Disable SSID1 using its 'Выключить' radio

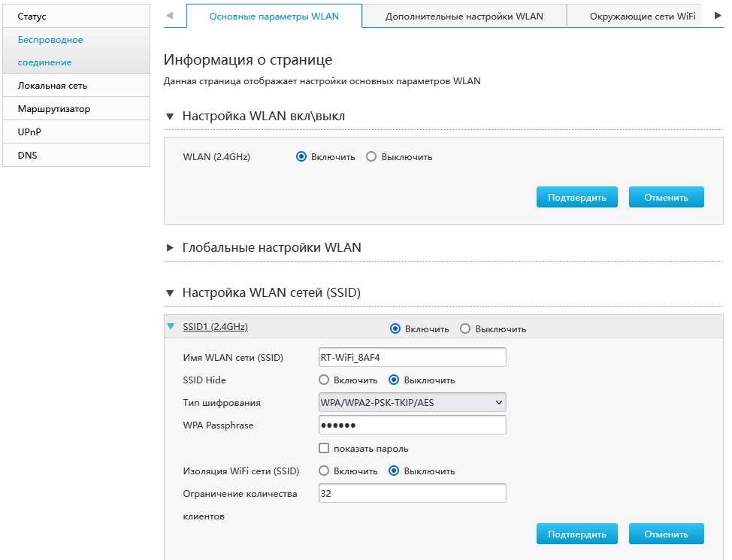coord(465,329)
